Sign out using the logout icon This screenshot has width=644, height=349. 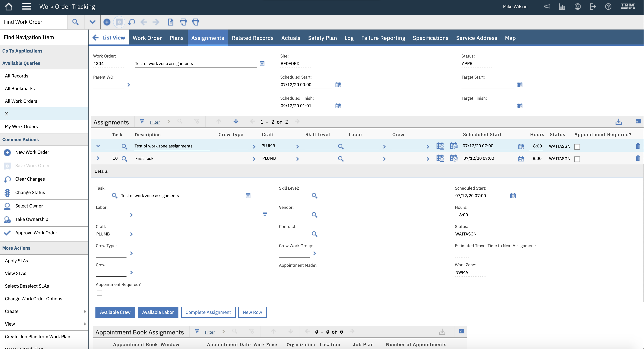tap(593, 7)
